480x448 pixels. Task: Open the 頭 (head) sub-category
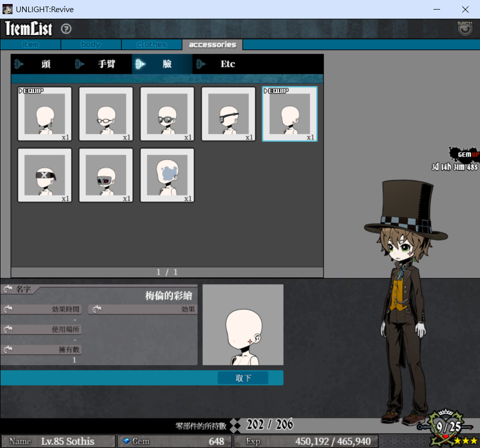click(41, 64)
